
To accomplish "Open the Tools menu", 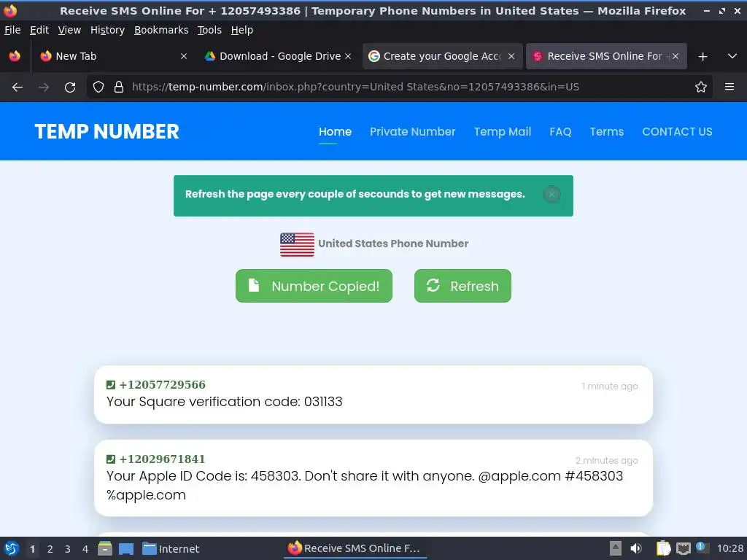I will pos(209,30).
